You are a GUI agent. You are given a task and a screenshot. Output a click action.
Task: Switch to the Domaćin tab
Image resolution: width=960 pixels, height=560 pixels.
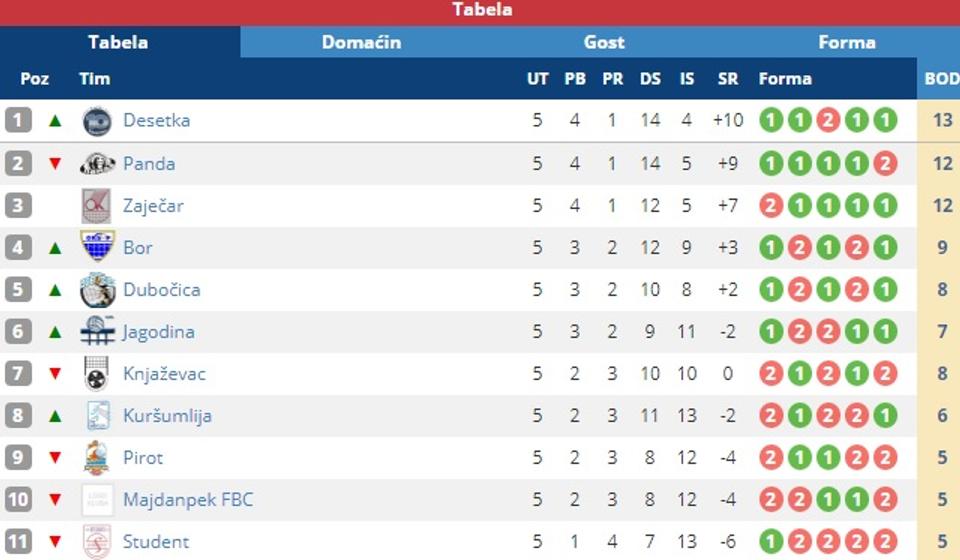pyautogui.click(x=361, y=42)
